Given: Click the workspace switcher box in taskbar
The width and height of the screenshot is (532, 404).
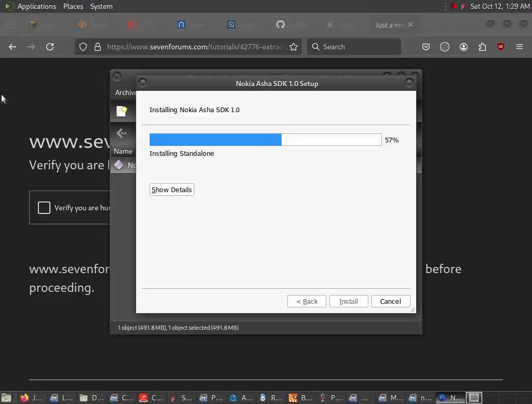Looking at the screenshot, I should 474,398.
